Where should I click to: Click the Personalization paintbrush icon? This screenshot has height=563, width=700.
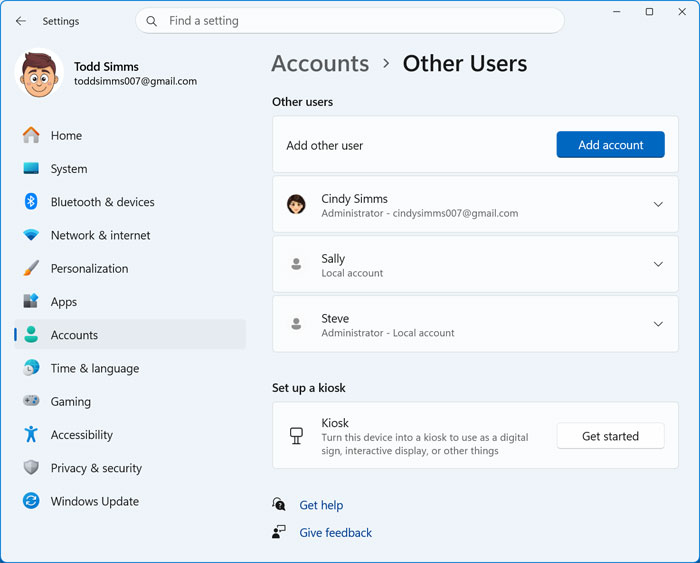click(x=31, y=268)
